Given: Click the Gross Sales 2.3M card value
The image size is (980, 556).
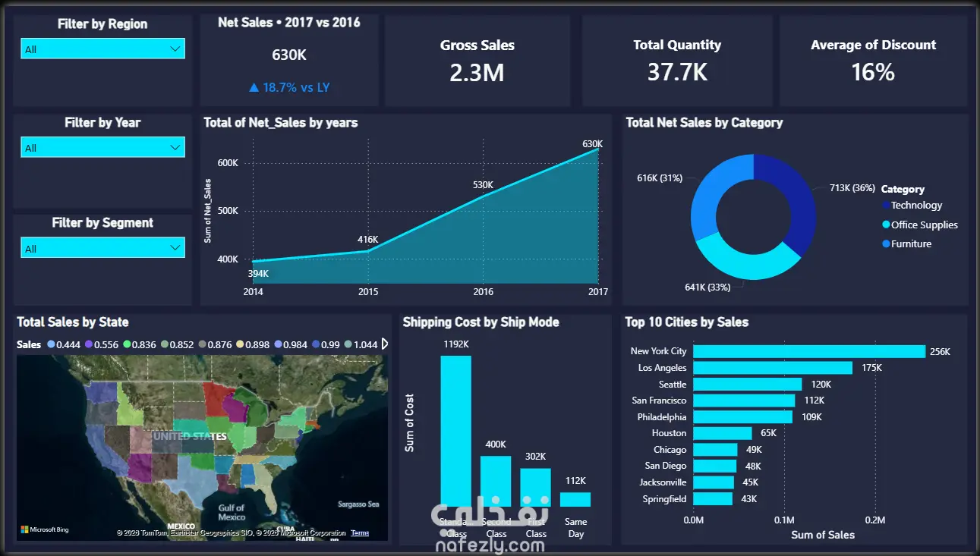Looking at the screenshot, I should tap(477, 72).
